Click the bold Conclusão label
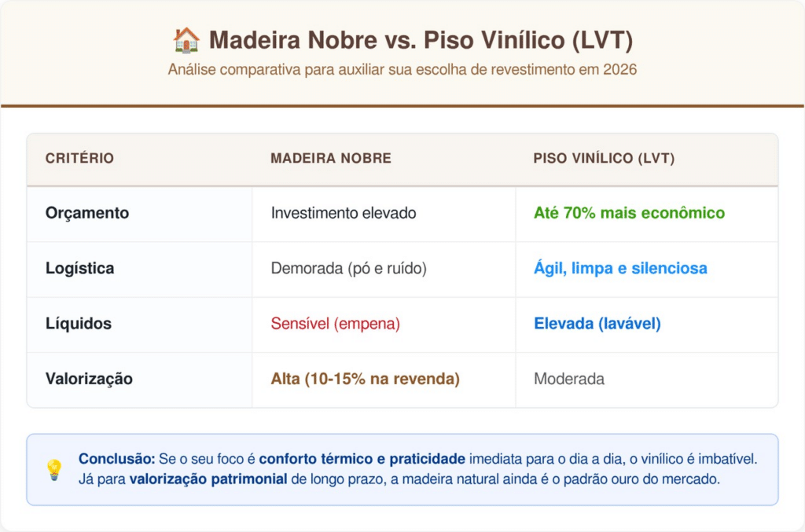 coord(116,458)
